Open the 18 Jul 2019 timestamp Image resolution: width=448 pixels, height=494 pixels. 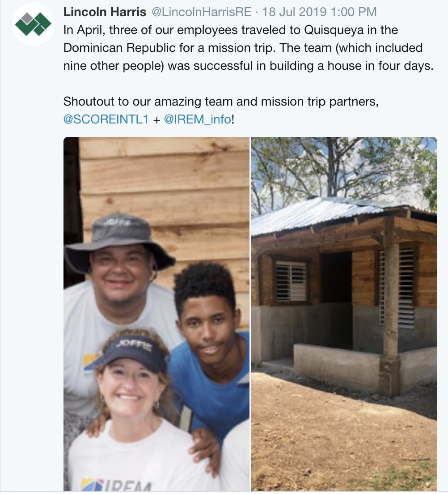(x=319, y=12)
